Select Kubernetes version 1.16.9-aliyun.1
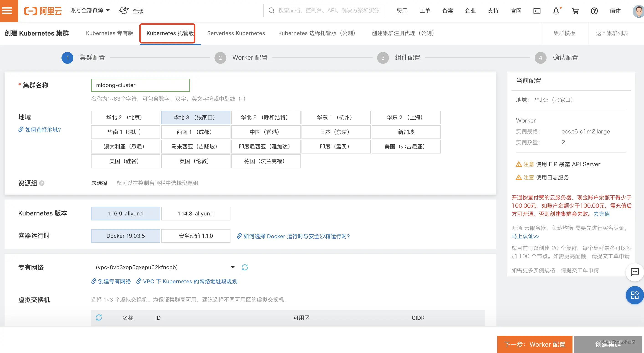The image size is (644, 353). coord(125,213)
